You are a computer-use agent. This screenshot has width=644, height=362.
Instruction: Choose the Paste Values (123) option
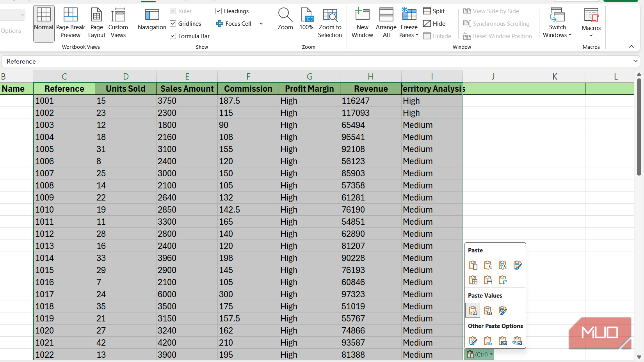click(x=473, y=311)
